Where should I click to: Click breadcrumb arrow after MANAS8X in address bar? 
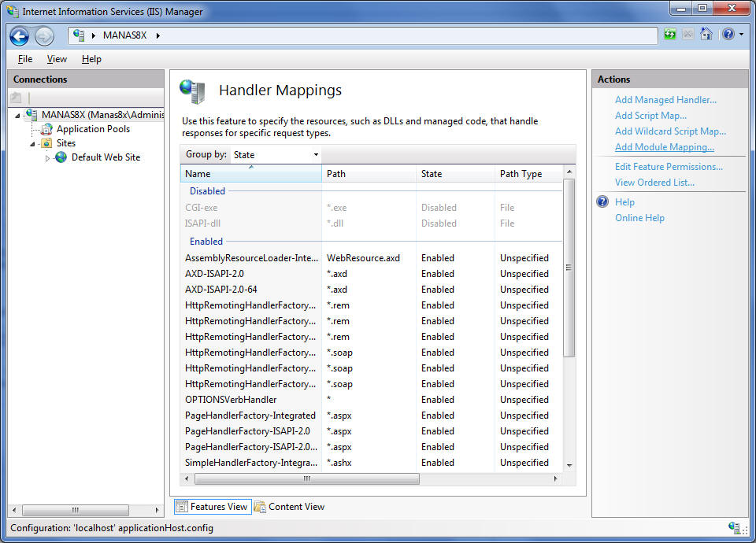point(157,35)
